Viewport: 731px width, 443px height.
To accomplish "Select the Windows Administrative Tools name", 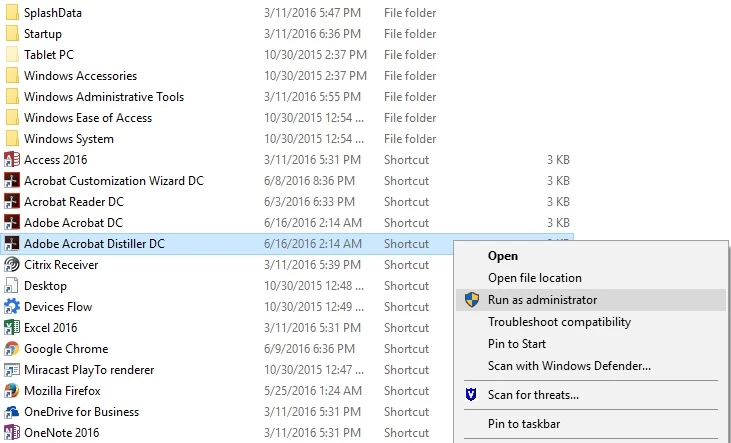I will click(x=104, y=97).
